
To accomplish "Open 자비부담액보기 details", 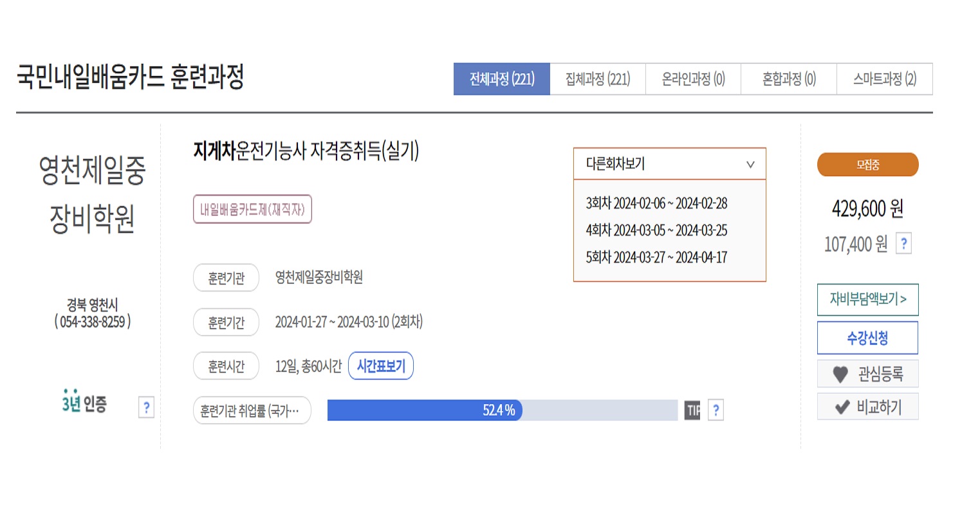I will [867, 300].
